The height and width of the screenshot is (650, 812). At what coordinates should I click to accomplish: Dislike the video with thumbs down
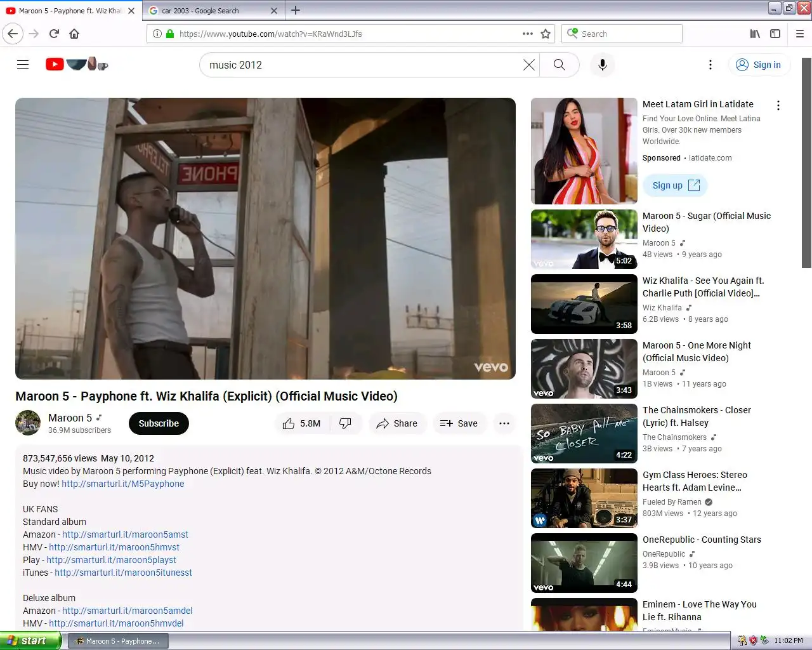point(346,423)
